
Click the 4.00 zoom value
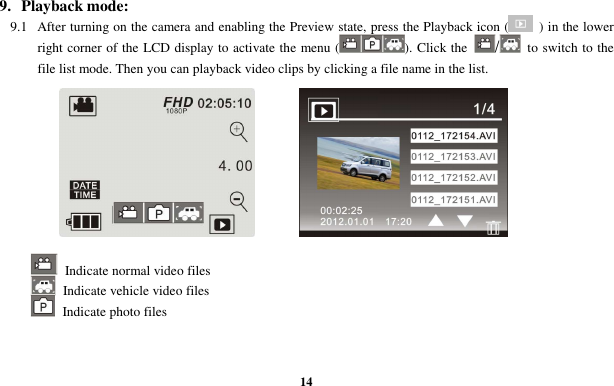[235, 166]
